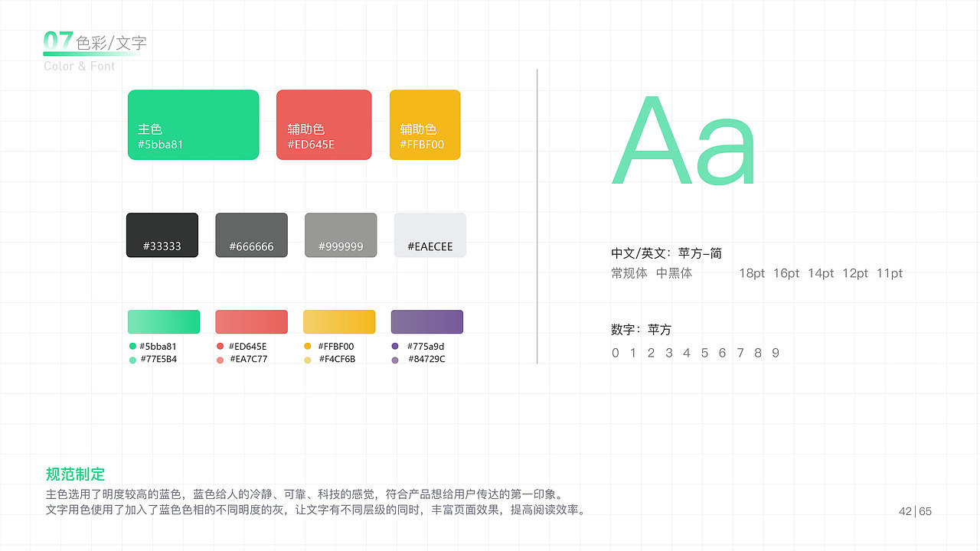Click the yellow dot beside #F4CF6B
Screen dimensions: 980x551
[x=307, y=359]
